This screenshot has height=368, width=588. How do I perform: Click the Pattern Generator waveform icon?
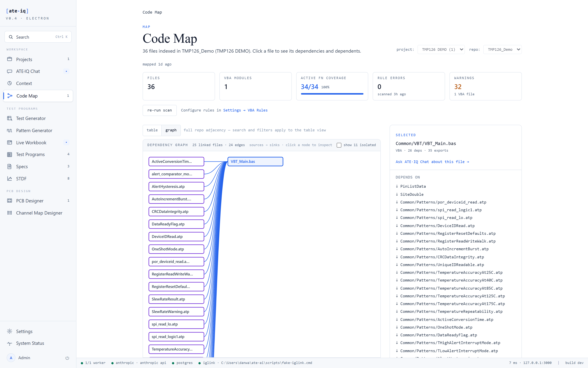click(x=10, y=130)
